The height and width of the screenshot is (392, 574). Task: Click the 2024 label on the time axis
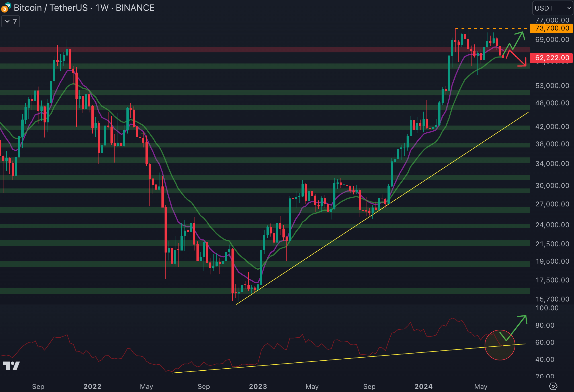[x=423, y=386]
